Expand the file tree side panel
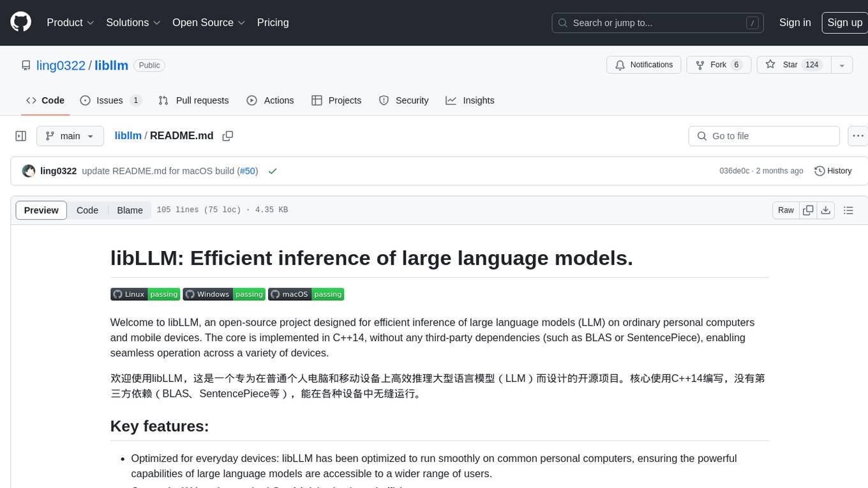 21,136
